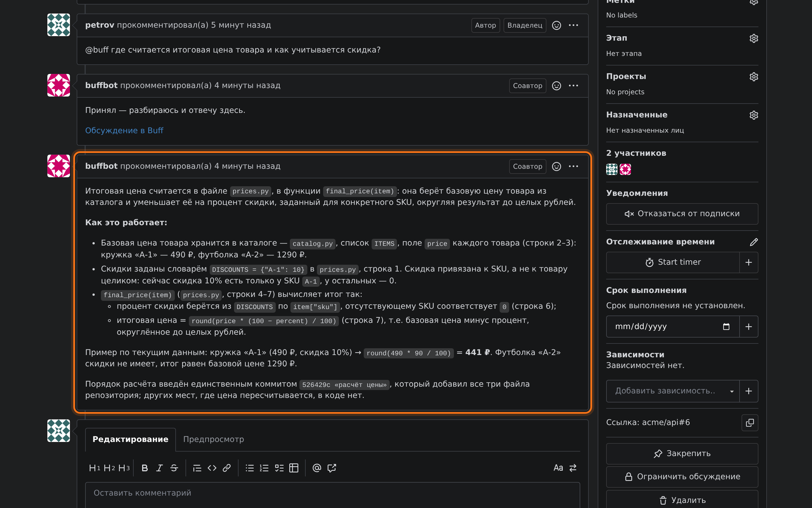Switch editor mode with arrows icon
Viewport: 812px width, 508px height.
[573, 468]
